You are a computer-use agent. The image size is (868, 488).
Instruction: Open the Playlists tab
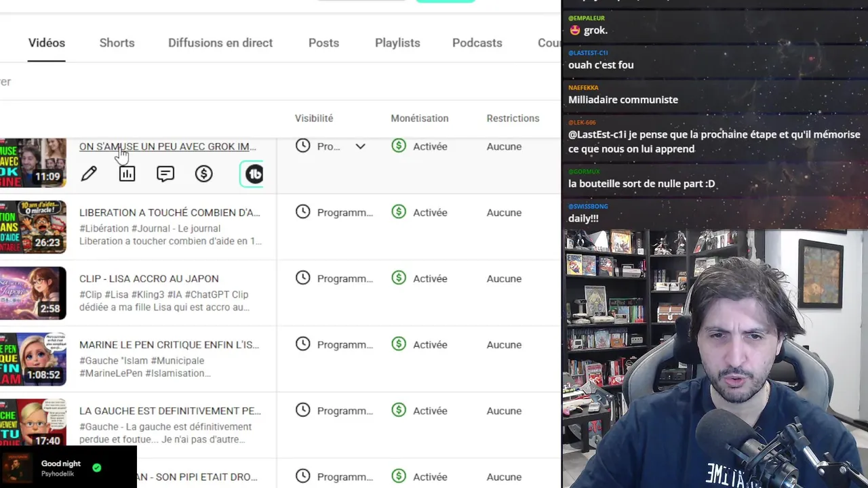coord(397,43)
